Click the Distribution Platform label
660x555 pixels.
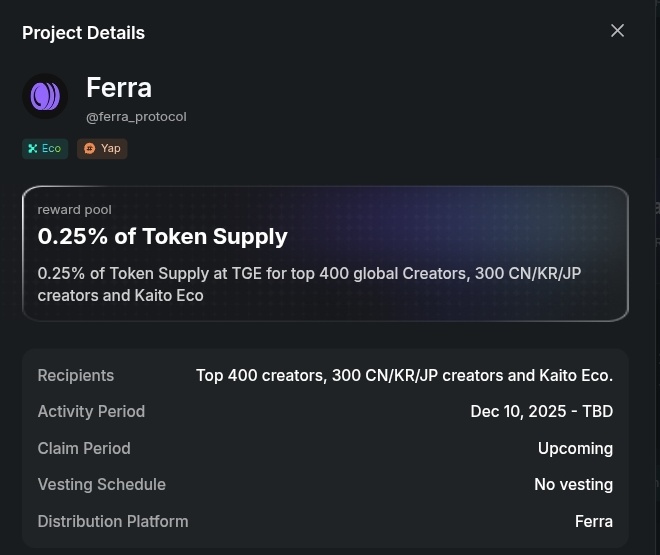tap(113, 521)
